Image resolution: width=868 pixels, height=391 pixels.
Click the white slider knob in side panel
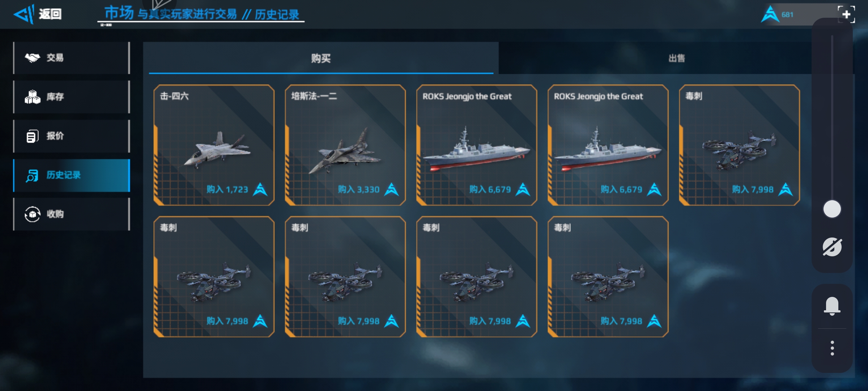(x=832, y=209)
